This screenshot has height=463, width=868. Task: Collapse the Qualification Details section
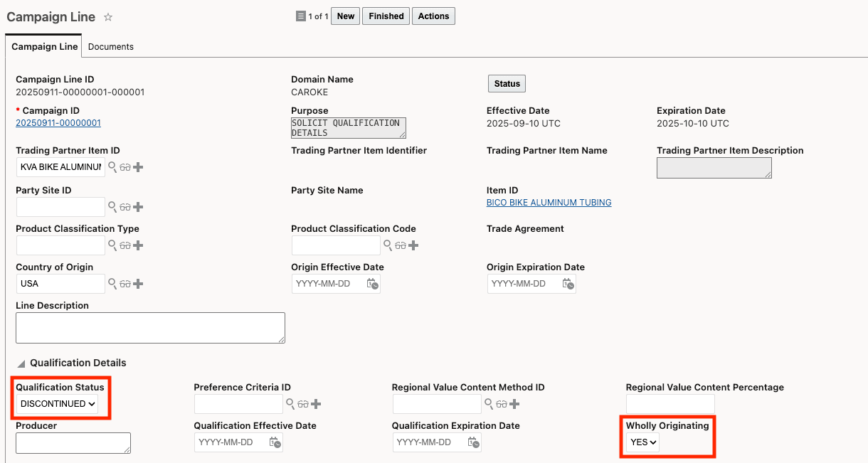coord(21,363)
